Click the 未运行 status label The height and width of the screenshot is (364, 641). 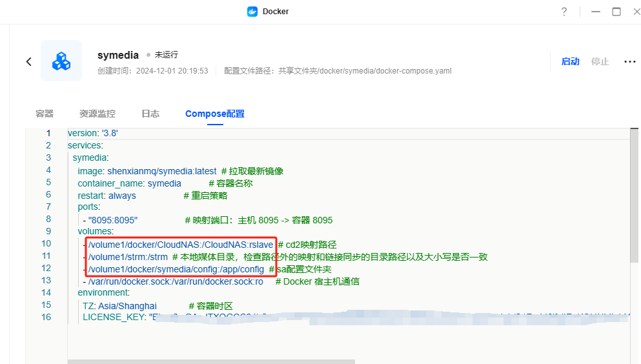click(x=166, y=55)
